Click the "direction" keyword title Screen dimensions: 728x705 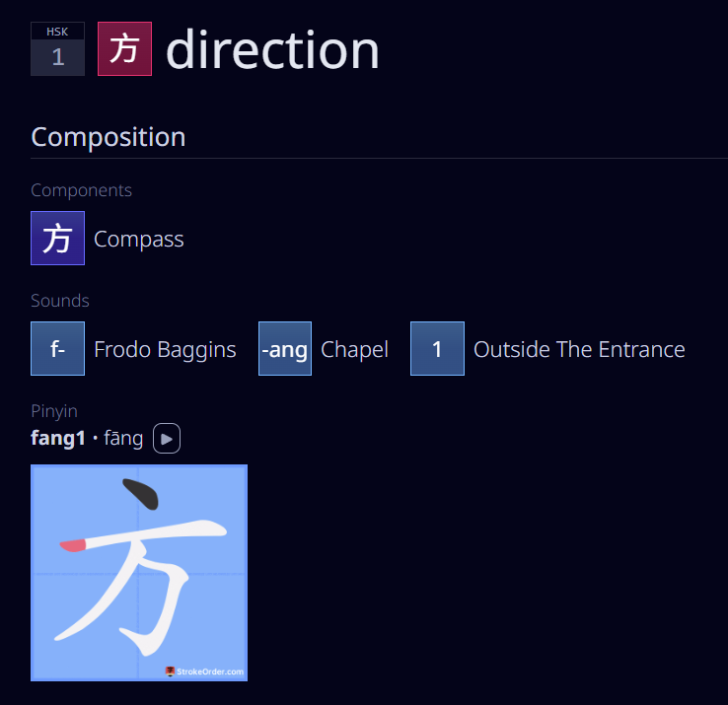pyautogui.click(x=272, y=49)
